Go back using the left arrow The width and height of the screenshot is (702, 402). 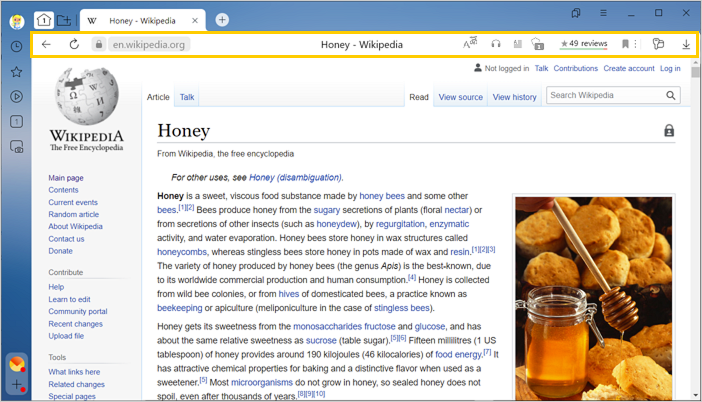point(46,44)
